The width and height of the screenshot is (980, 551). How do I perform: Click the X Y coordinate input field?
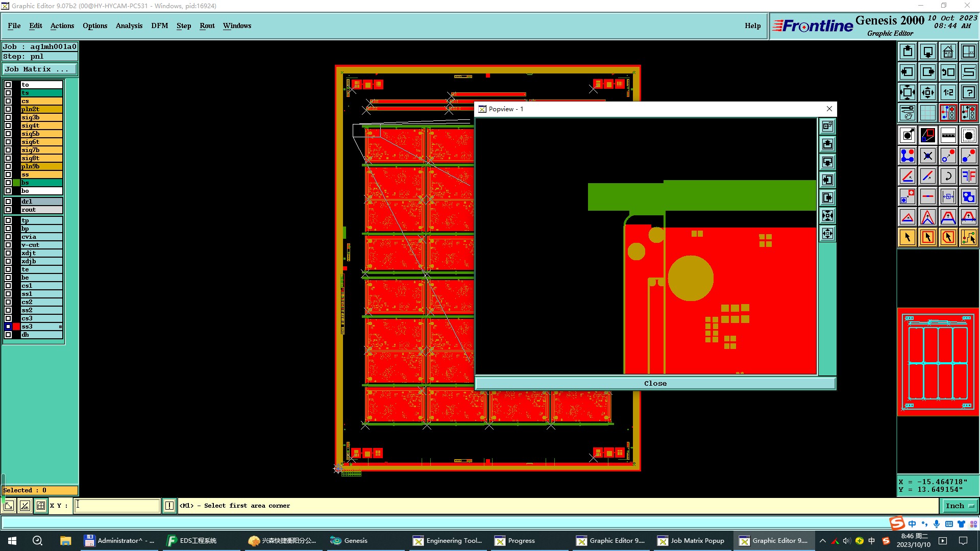coord(117,506)
